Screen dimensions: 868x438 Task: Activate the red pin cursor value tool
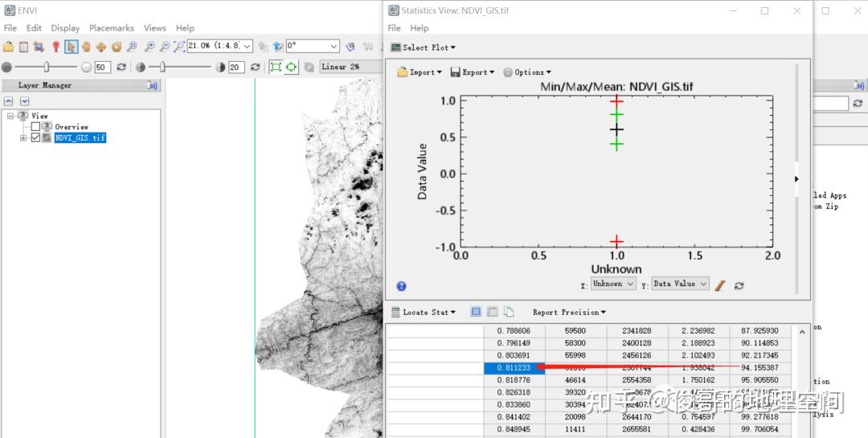click(x=55, y=47)
